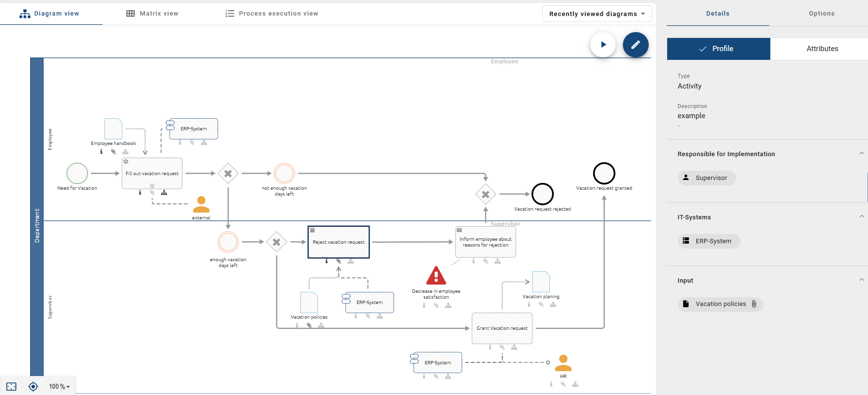868x395 pixels.
Task: Select the Grant Vacation request task
Action: (x=502, y=328)
